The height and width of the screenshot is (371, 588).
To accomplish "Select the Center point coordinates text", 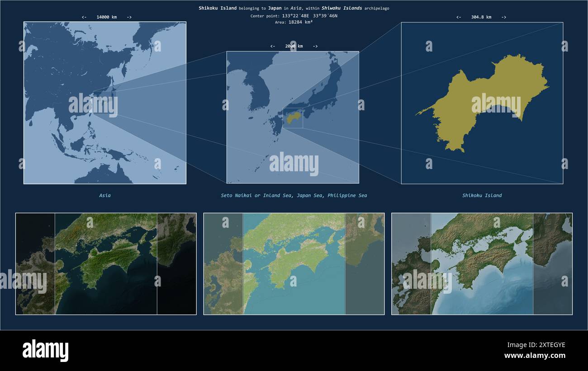I will click(x=294, y=16).
